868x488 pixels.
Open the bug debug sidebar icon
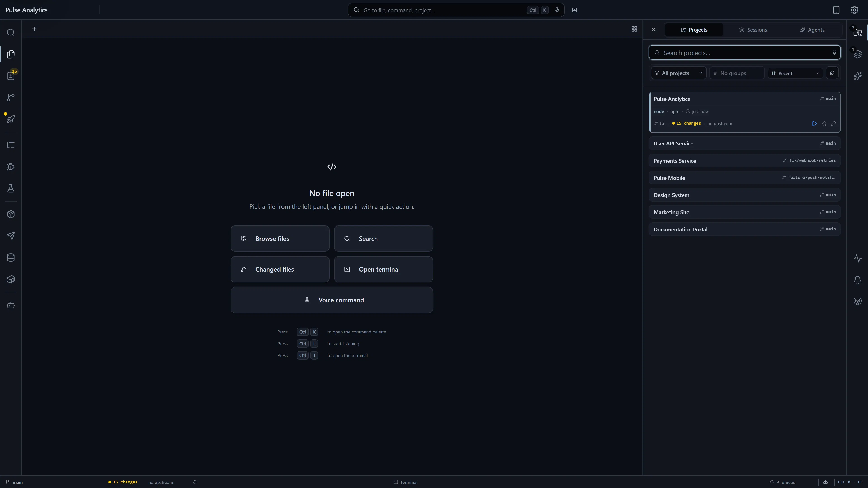(x=11, y=167)
